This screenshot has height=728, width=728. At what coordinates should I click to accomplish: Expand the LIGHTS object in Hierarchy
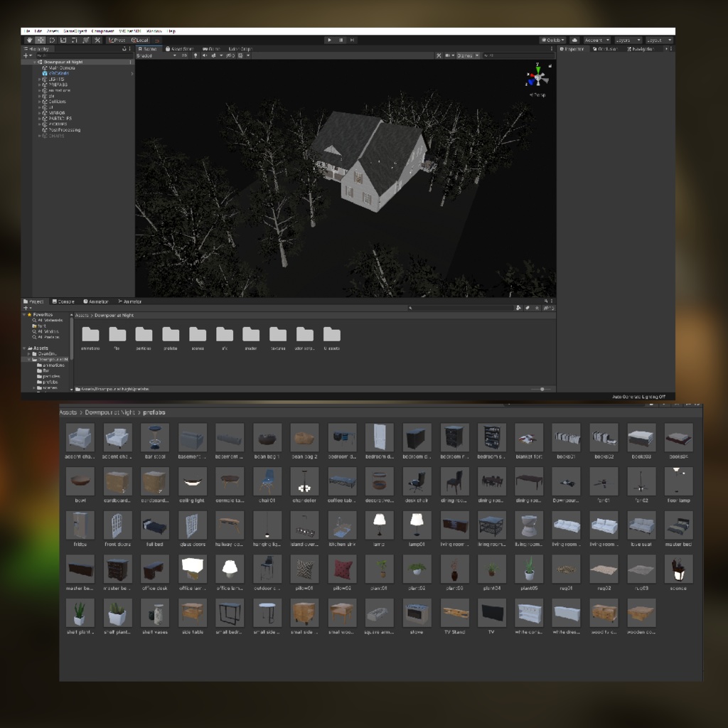point(40,79)
